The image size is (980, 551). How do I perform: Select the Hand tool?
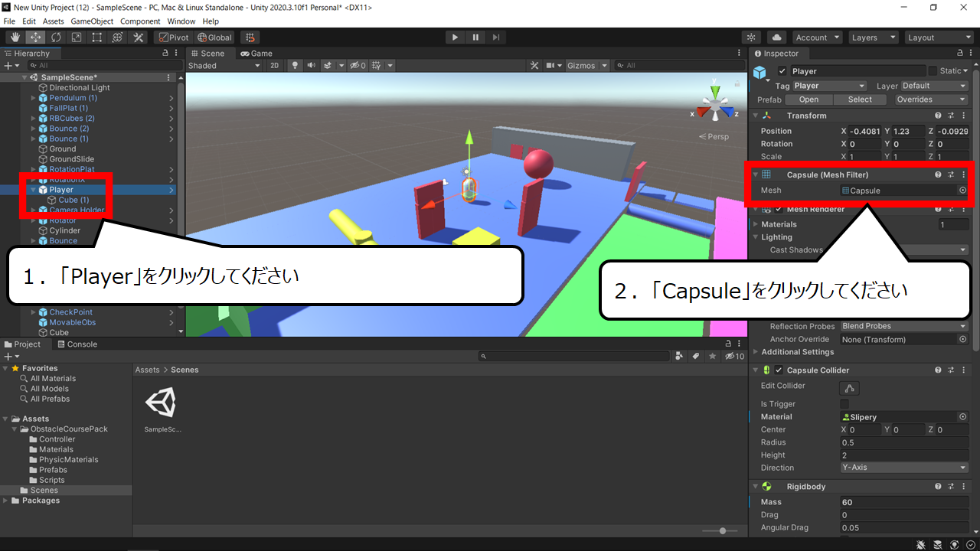click(x=15, y=37)
